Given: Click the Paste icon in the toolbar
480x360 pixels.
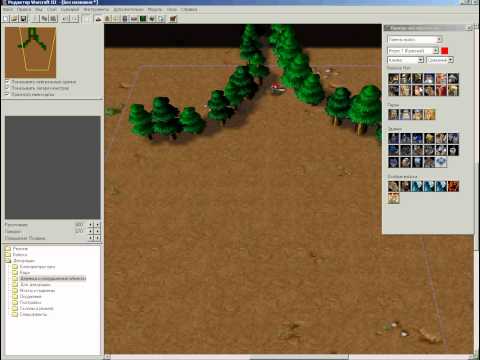Looking at the screenshot, I should 53,19.
